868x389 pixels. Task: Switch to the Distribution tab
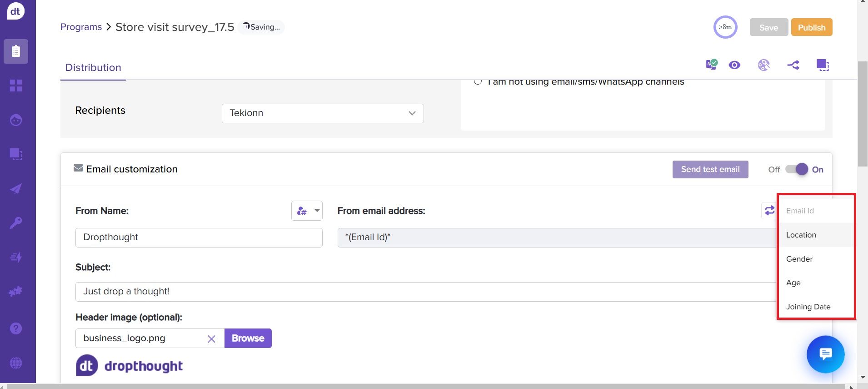tap(93, 68)
